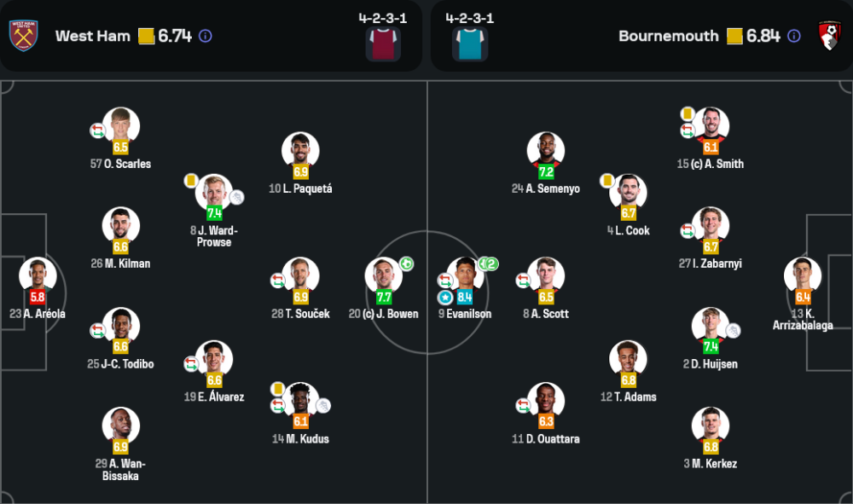Open info icon next to West Ham's 6.74 rating
Screen dimensions: 853x504
[206, 37]
